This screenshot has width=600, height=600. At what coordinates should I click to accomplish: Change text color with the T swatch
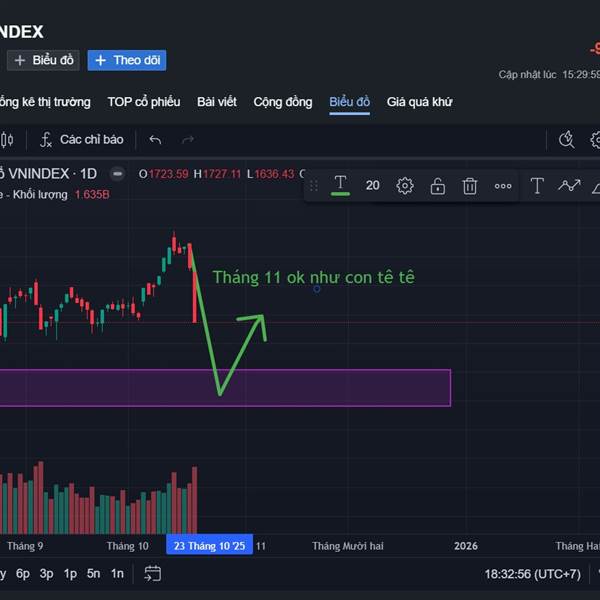tap(340, 185)
